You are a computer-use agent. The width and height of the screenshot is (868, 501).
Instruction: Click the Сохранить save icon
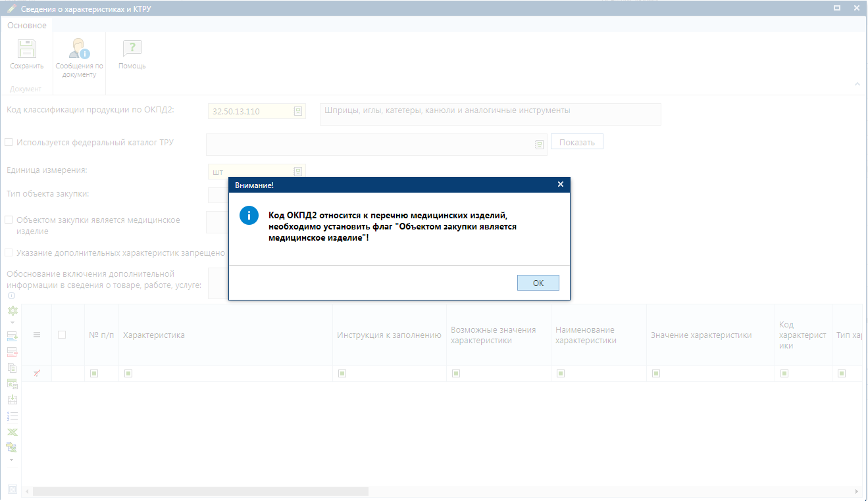[26, 49]
